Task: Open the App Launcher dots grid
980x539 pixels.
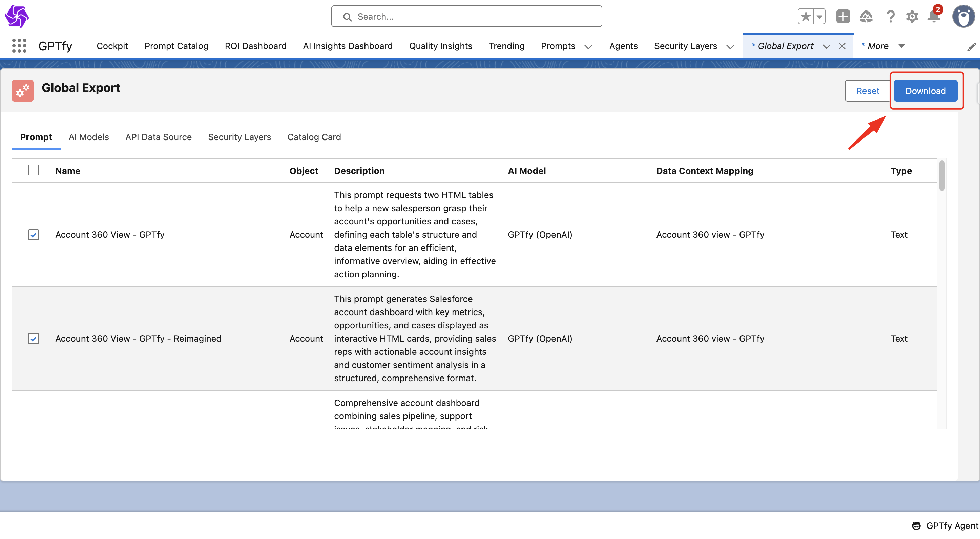Action: coord(19,46)
